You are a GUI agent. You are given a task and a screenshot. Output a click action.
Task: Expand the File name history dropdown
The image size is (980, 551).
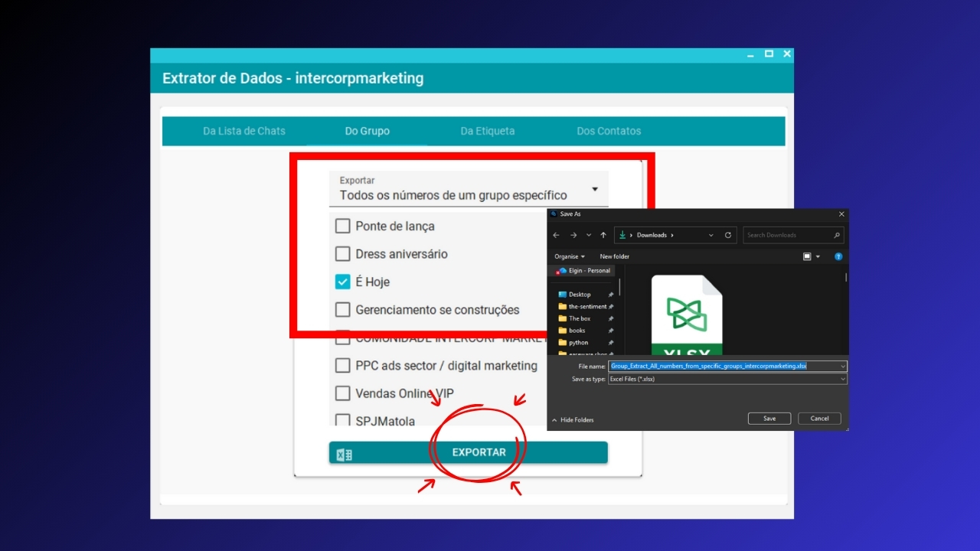tap(843, 367)
